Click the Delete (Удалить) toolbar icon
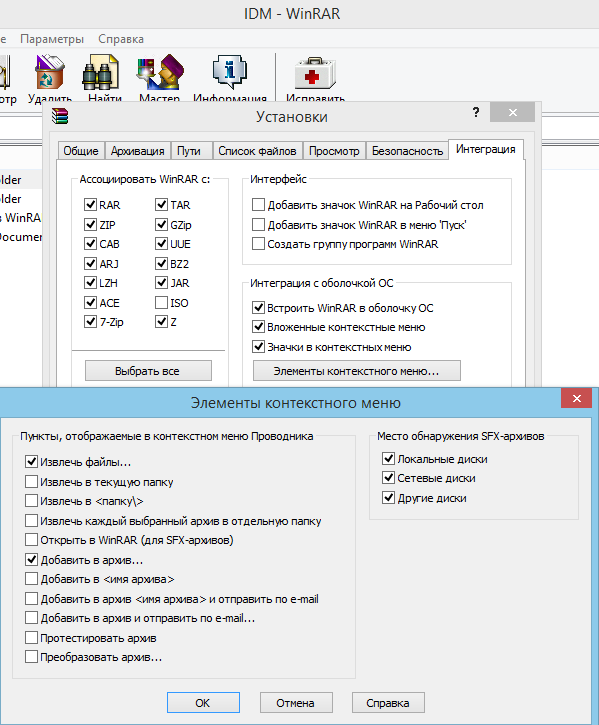 tap(49, 73)
